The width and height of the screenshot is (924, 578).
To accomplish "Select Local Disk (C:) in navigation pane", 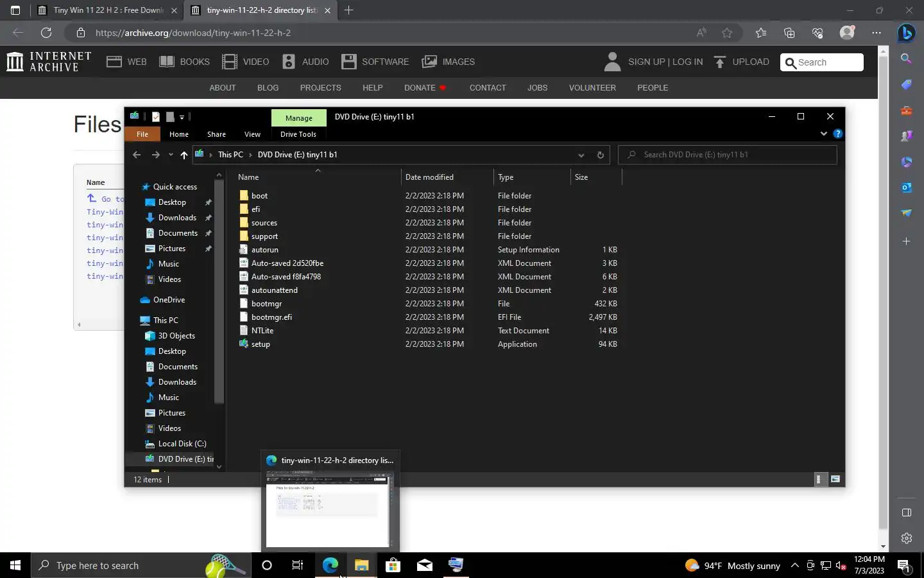I will 182,444.
